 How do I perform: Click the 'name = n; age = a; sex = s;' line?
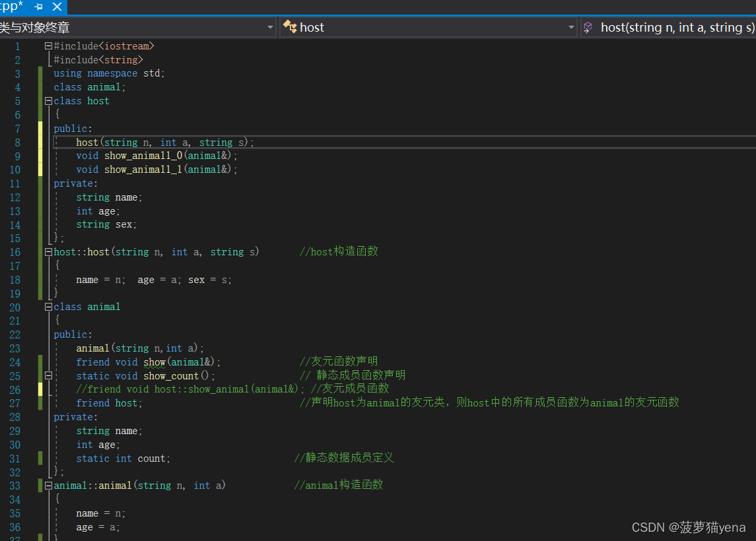(154, 280)
